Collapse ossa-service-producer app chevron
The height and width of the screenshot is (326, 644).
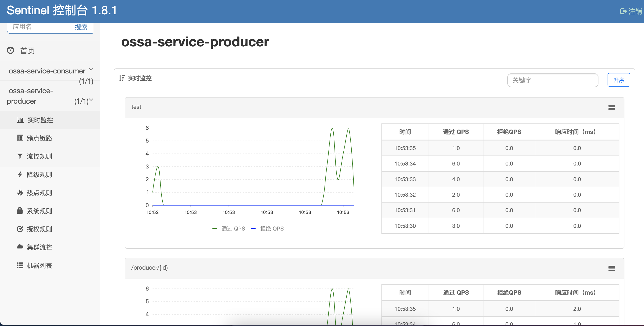click(x=91, y=100)
